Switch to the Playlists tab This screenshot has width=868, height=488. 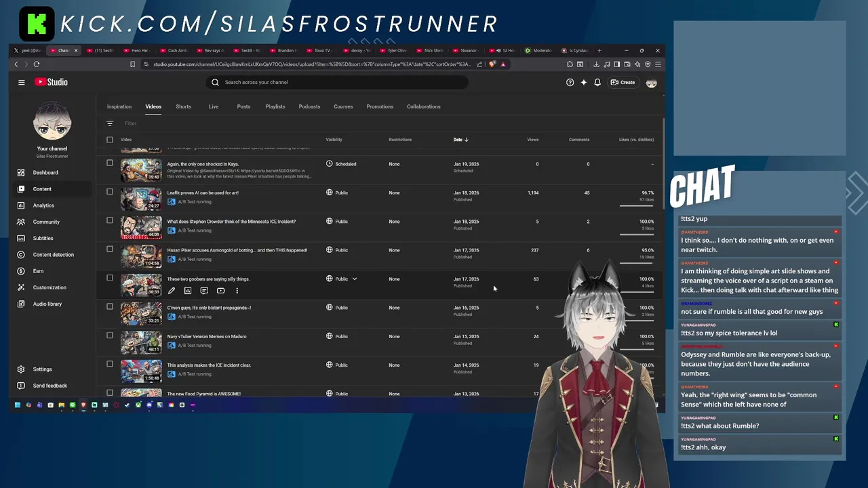click(275, 106)
